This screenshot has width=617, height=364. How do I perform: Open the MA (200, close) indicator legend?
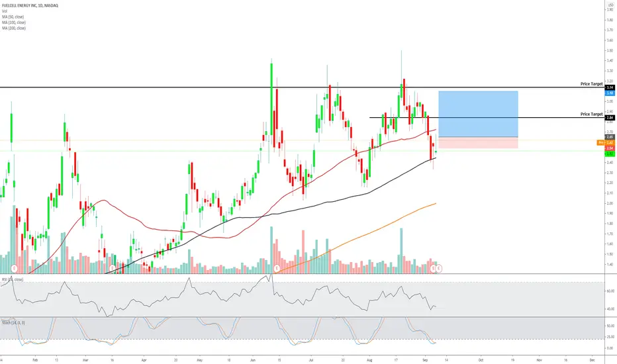(x=14, y=28)
